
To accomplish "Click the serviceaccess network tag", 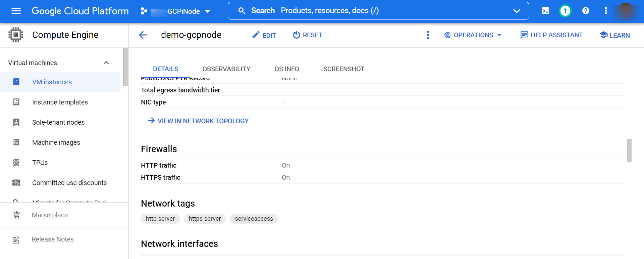I will tap(254, 219).
